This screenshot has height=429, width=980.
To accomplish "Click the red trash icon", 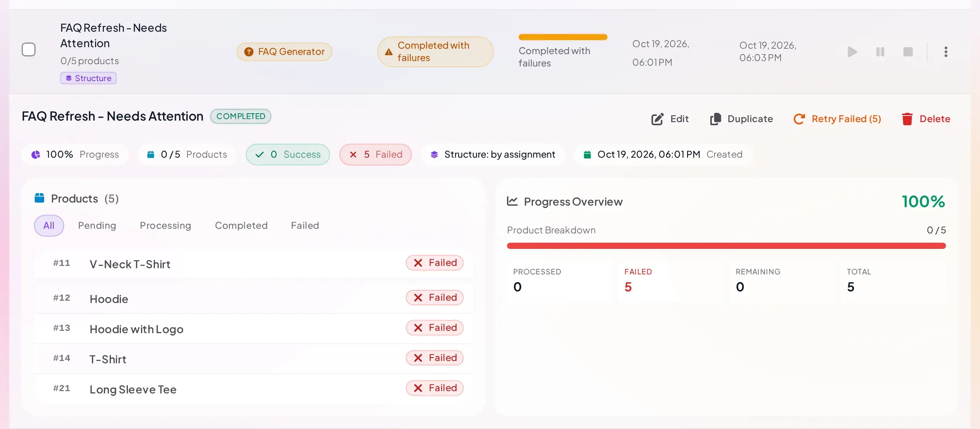I will tap(907, 119).
